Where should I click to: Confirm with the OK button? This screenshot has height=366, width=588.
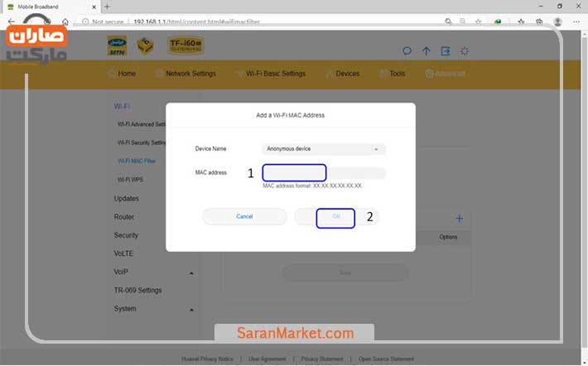335,217
